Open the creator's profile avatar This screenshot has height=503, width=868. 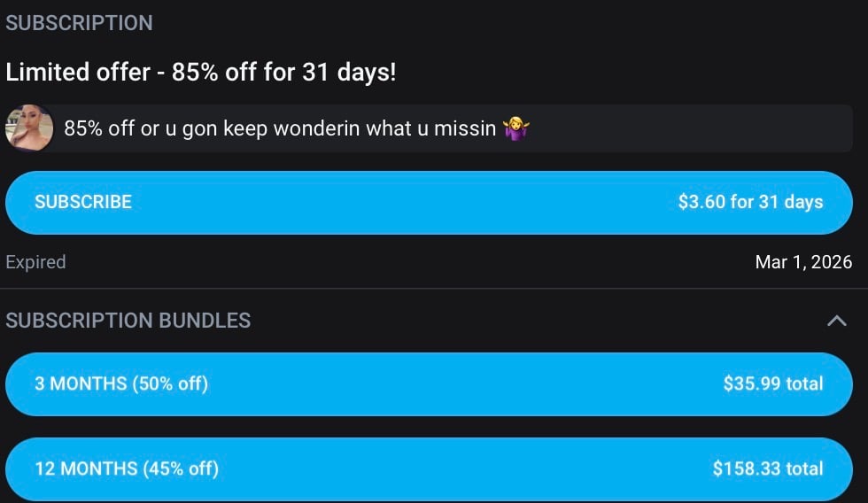29,129
